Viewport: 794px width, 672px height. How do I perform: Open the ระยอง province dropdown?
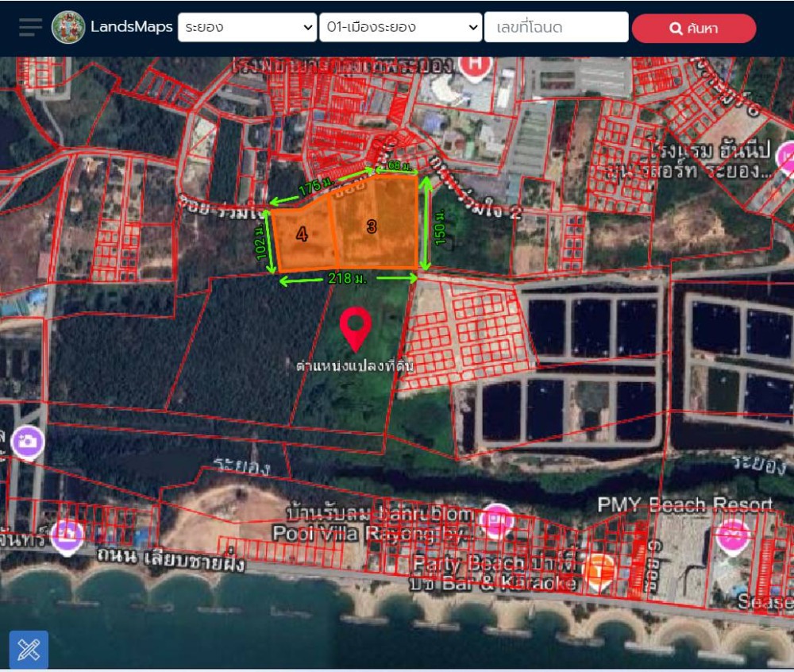point(247,28)
